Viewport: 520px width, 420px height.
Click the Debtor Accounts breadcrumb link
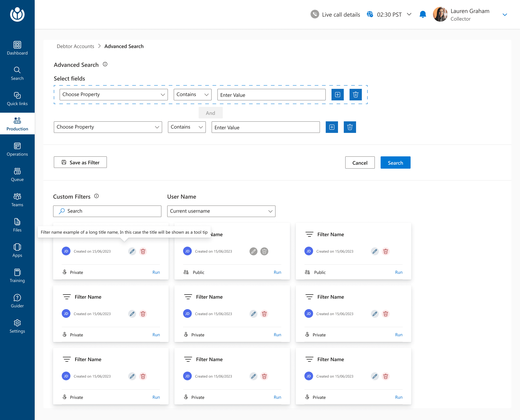75,46
